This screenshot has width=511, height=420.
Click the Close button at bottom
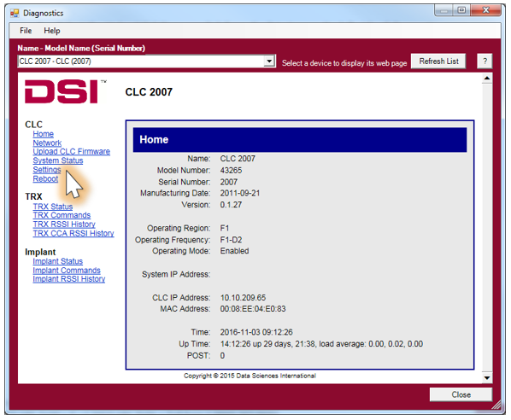point(461,394)
